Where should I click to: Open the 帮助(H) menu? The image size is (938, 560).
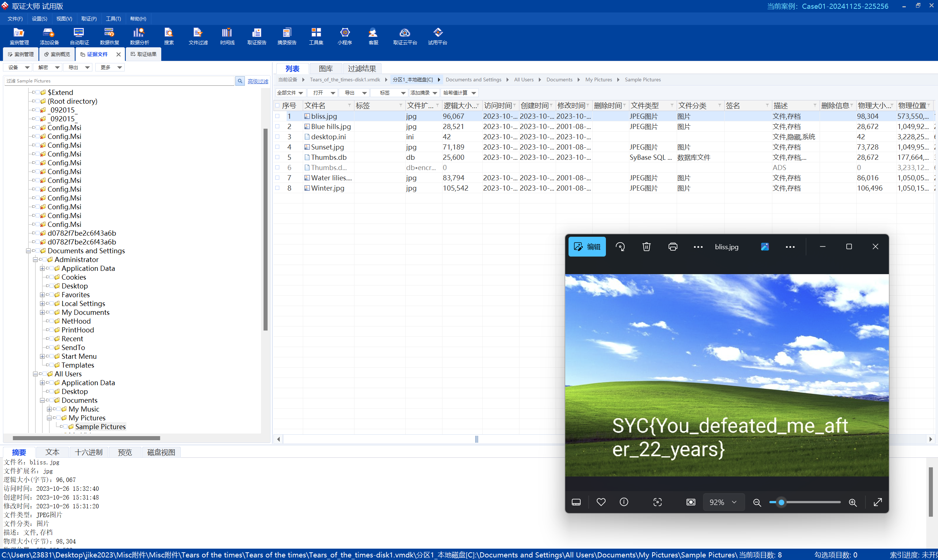click(x=138, y=18)
